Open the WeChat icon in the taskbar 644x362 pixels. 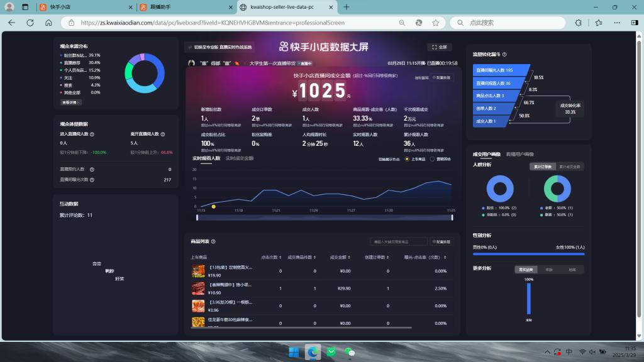pyautogui.click(x=348, y=351)
